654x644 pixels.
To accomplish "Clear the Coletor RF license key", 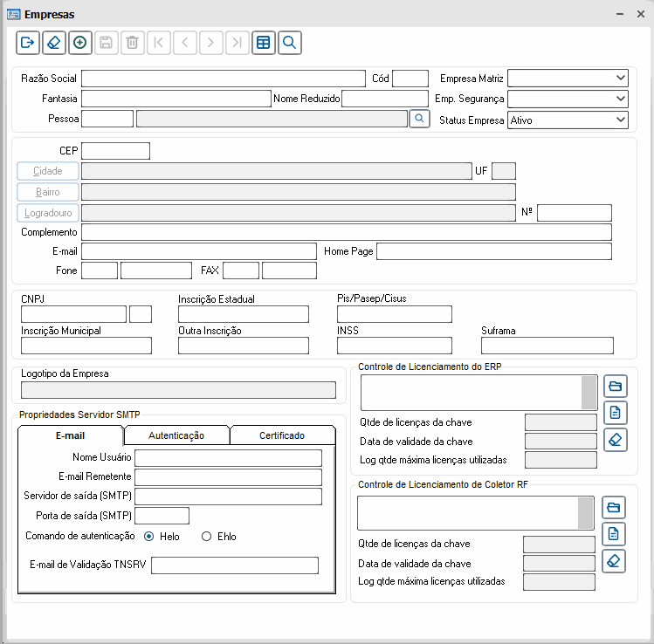I will [x=614, y=560].
